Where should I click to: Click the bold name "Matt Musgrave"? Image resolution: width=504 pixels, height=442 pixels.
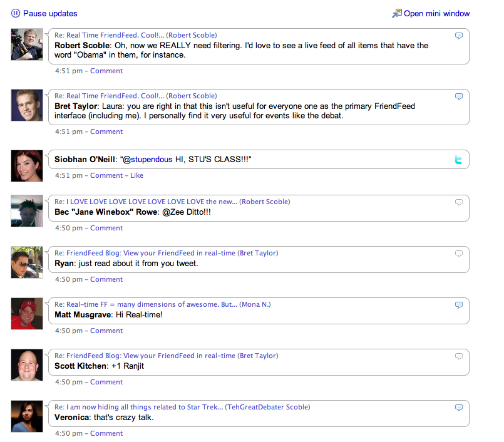[83, 314]
